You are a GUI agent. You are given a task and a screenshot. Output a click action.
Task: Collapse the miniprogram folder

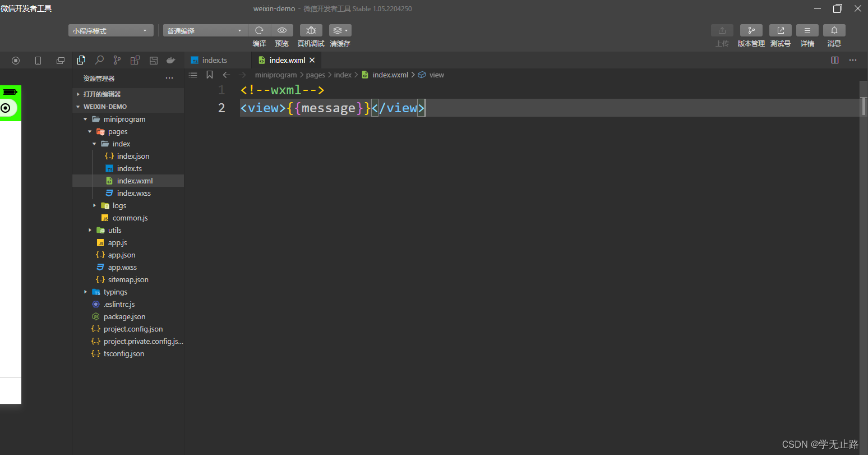[x=128, y=119]
